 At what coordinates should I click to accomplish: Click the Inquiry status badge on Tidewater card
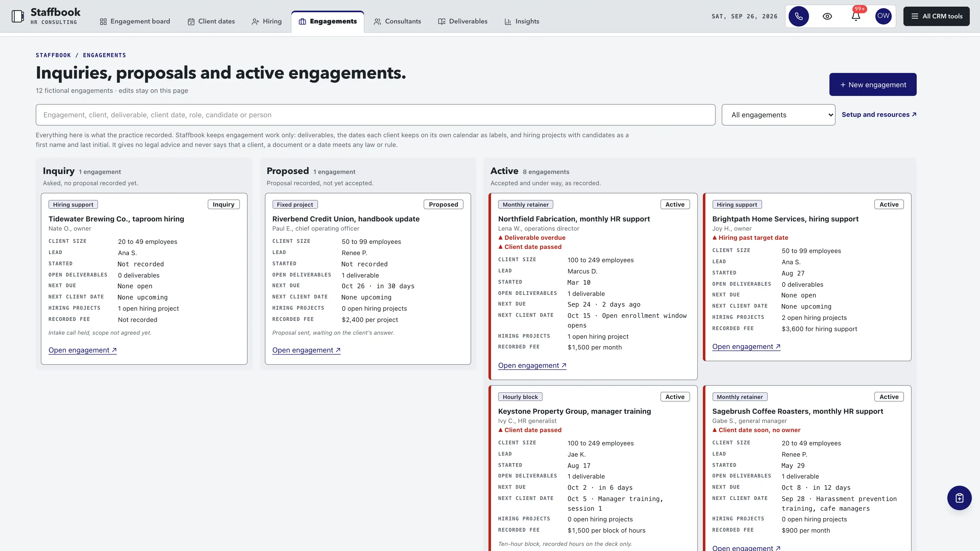pos(224,205)
